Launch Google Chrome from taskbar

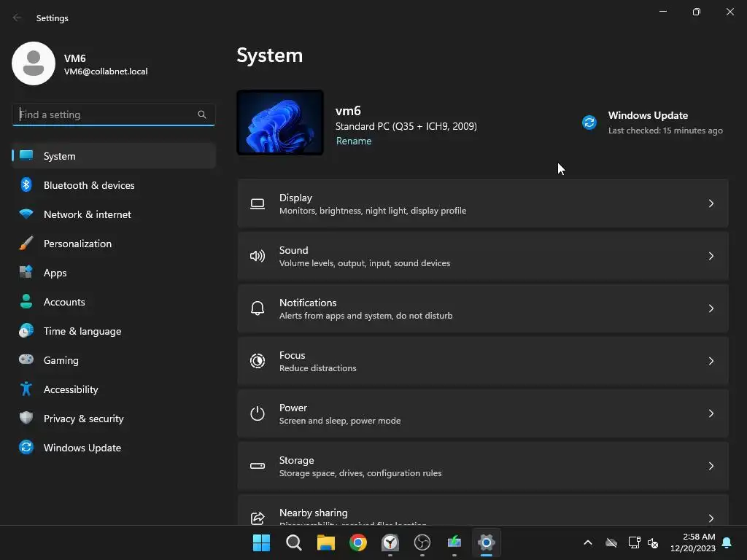[x=357, y=542]
